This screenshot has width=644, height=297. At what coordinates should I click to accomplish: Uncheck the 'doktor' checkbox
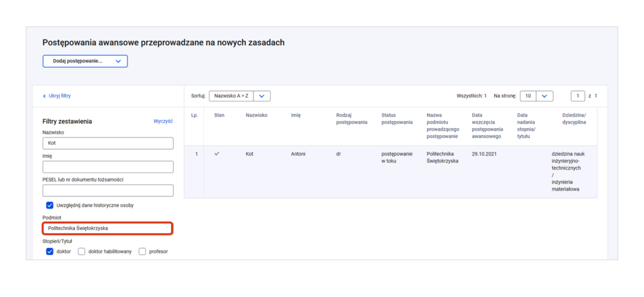[50, 252]
